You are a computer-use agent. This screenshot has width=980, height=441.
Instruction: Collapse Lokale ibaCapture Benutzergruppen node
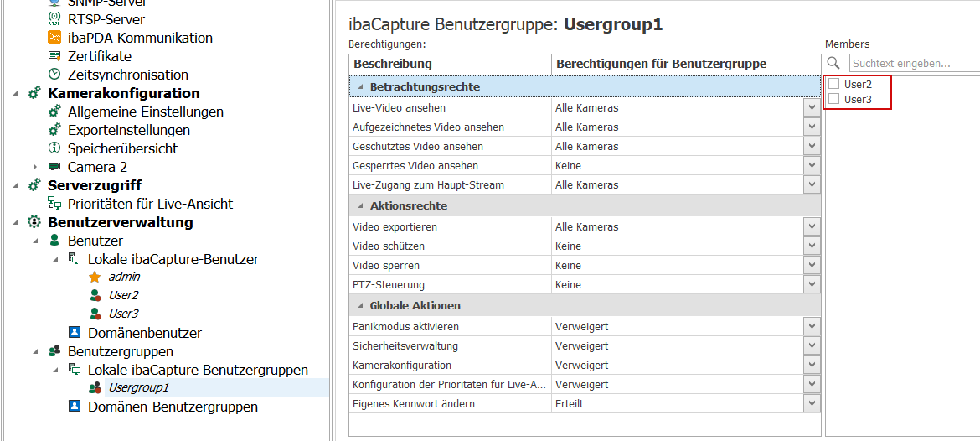(x=55, y=370)
